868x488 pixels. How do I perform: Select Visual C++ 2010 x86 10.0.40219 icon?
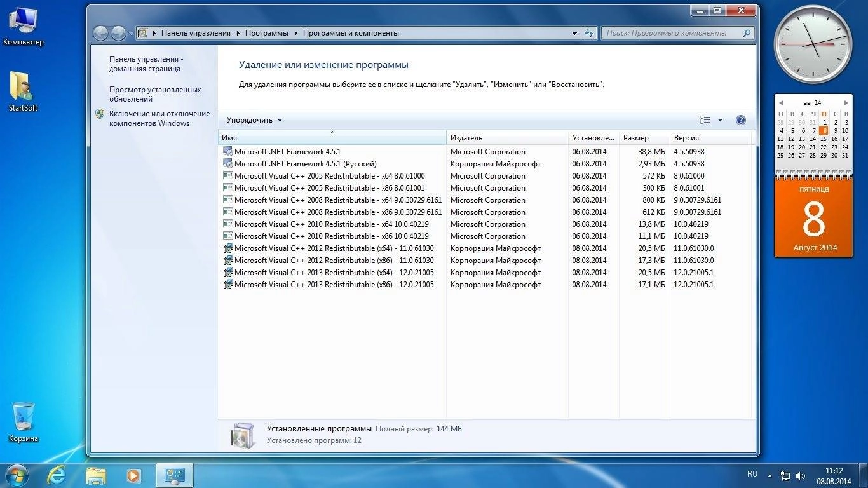click(228, 236)
